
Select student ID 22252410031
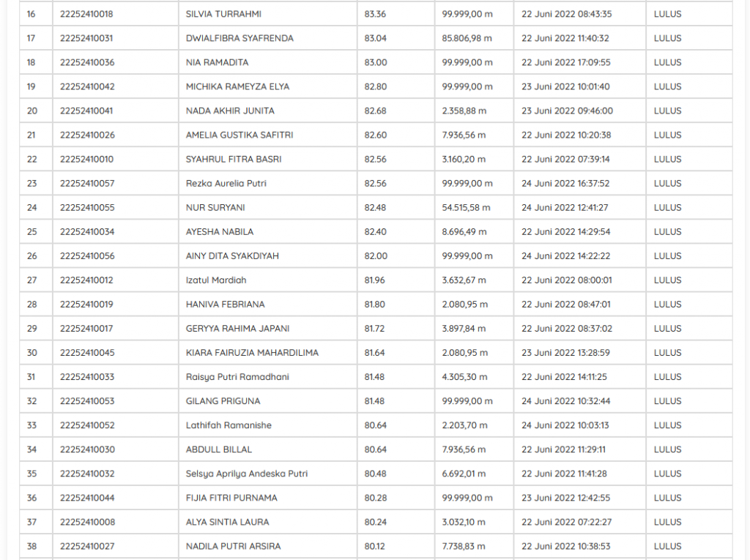tap(86, 38)
